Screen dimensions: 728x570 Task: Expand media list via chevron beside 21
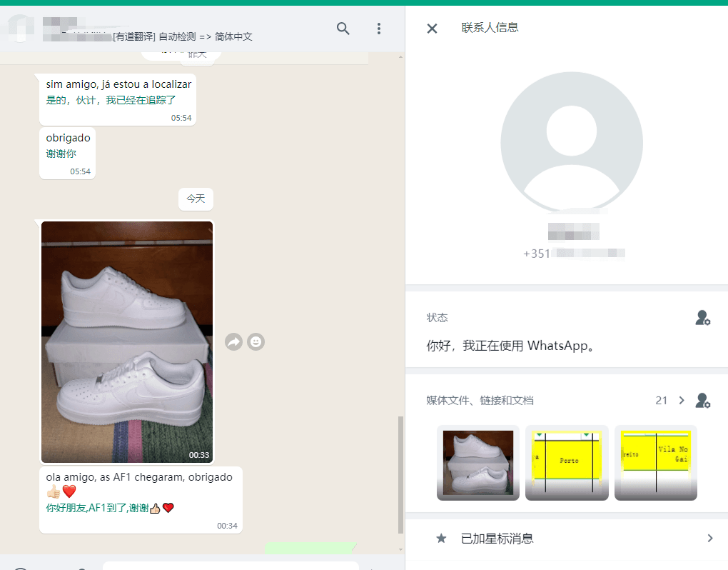(682, 401)
